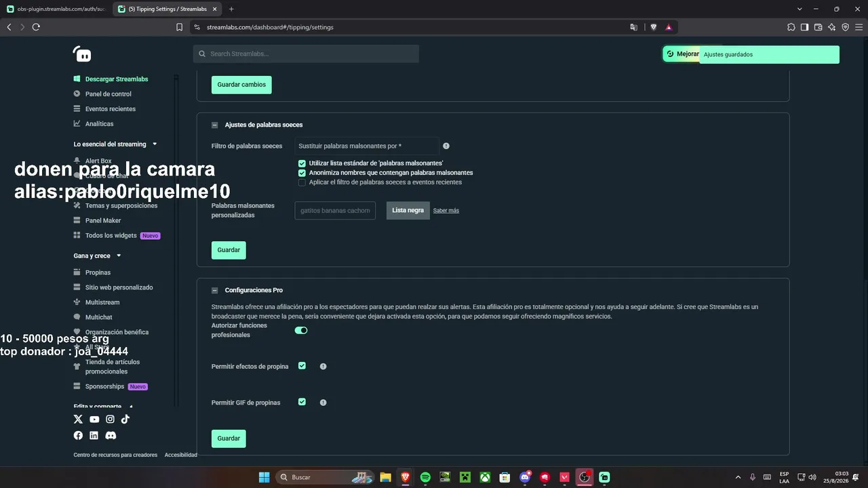Open Windows Start menu
Screen dimensions: 868x488
[x=264, y=477]
